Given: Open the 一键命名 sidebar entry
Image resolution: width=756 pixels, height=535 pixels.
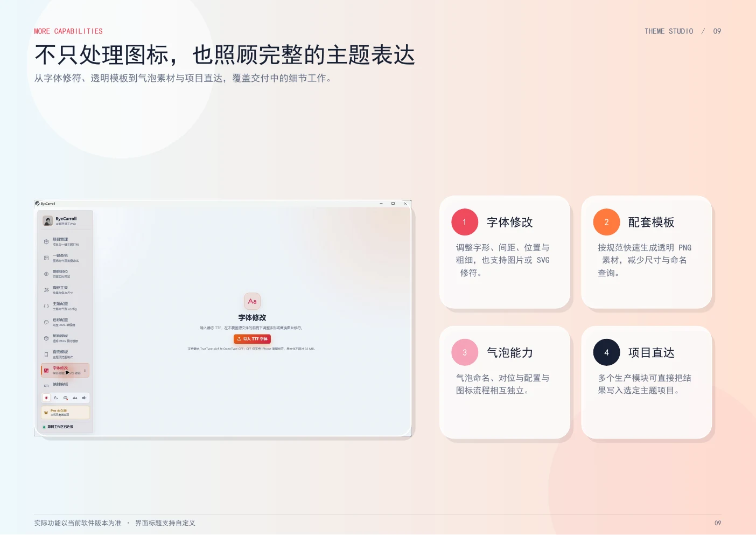Looking at the screenshot, I should [x=65, y=258].
